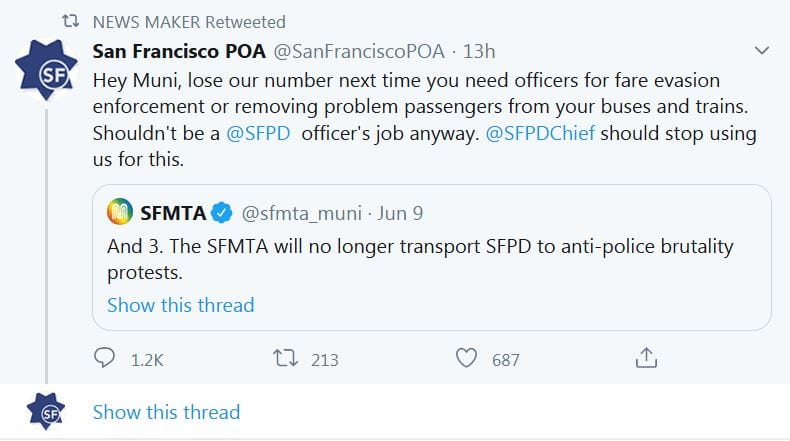
Task: Open the 13h tweet timestamp
Action: coord(477,50)
